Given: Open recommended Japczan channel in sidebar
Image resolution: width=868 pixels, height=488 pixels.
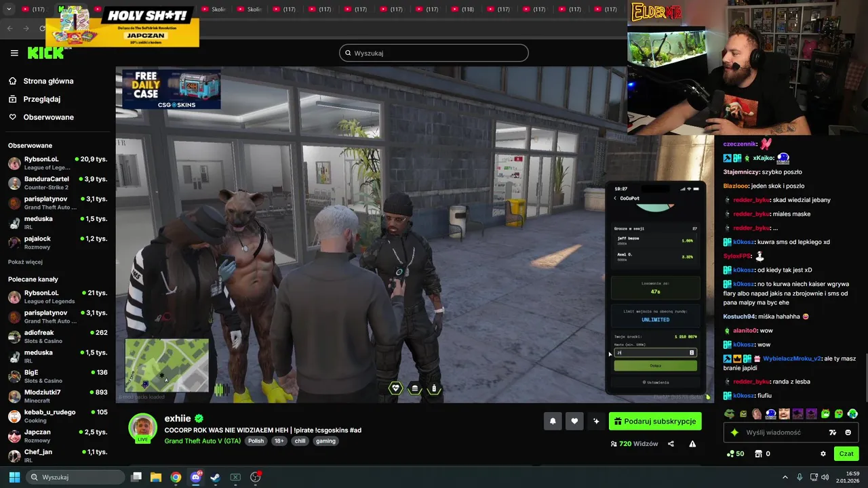Looking at the screenshot, I should tap(57, 436).
